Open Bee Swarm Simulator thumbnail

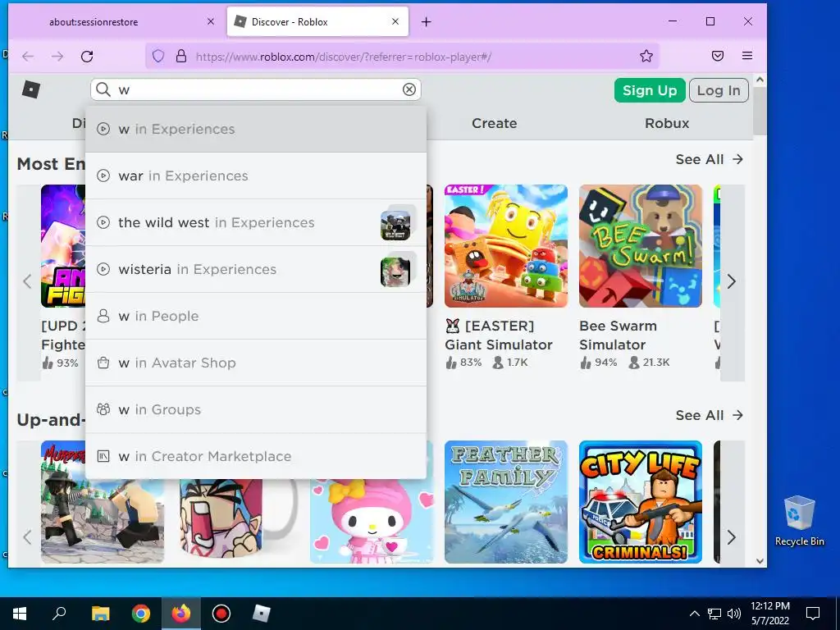coord(640,246)
